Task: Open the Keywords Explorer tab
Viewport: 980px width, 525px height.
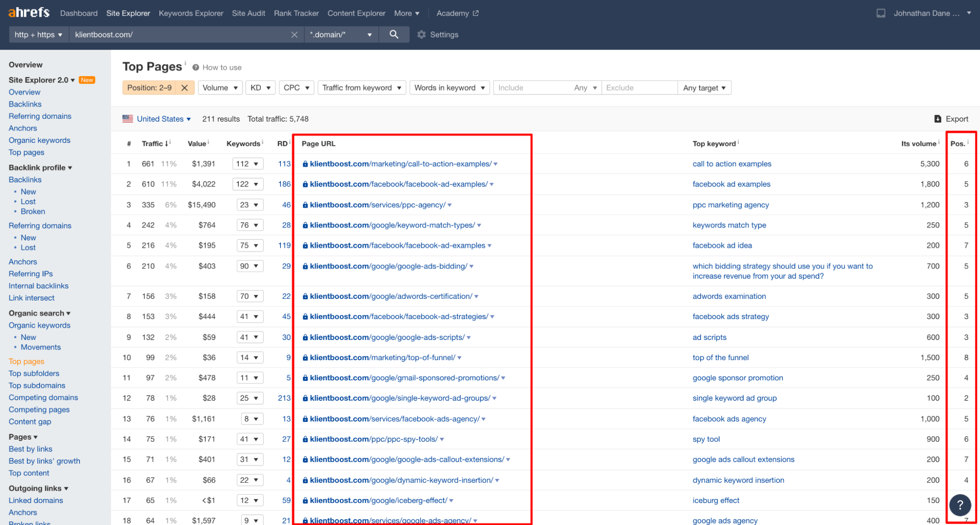Action: [191, 13]
